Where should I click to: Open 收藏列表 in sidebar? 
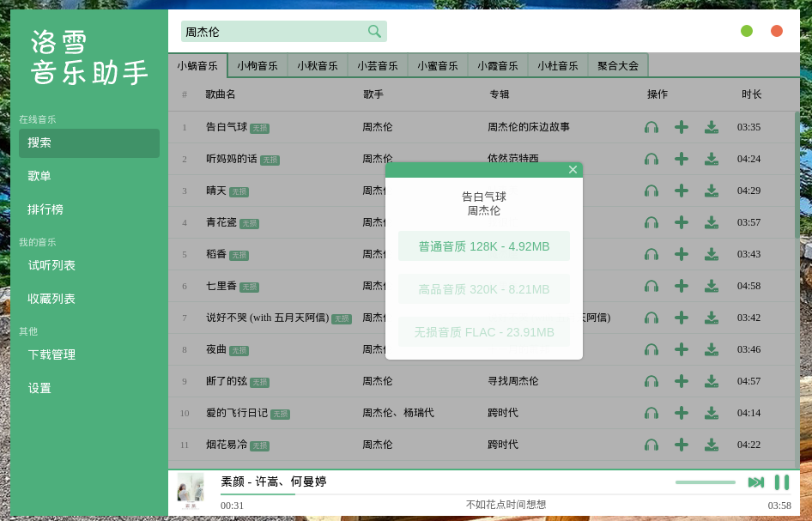[89, 299]
